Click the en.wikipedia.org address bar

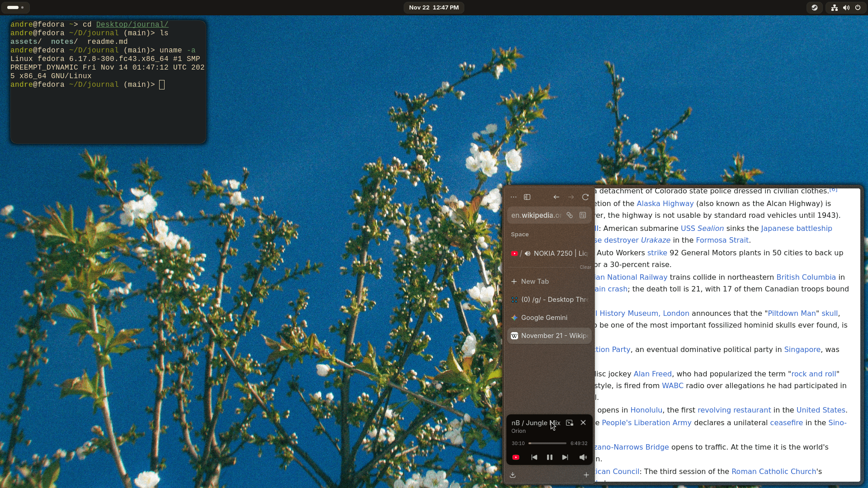(x=536, y=216)
